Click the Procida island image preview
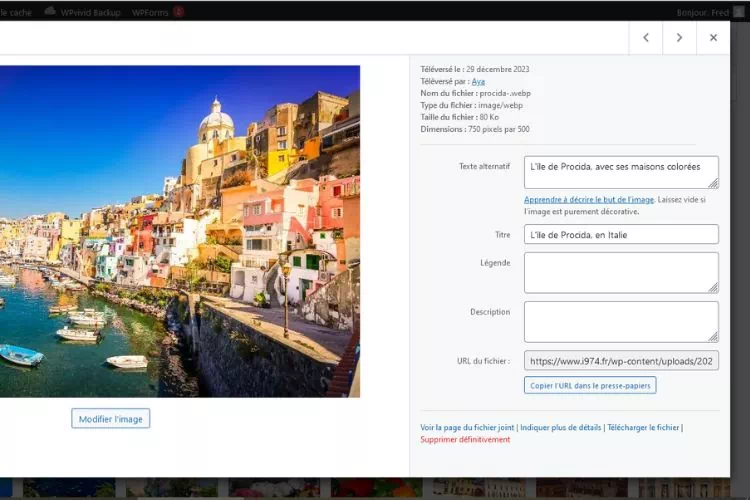The width and height of the screenshot is (750, 500). [x=180, y=230]
